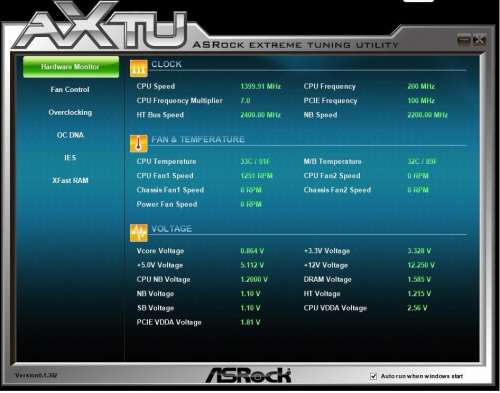Click the HT Bus Speed value 2400.00 MHz
Viewport: 500px width, 393px height.
coord(261,115)
